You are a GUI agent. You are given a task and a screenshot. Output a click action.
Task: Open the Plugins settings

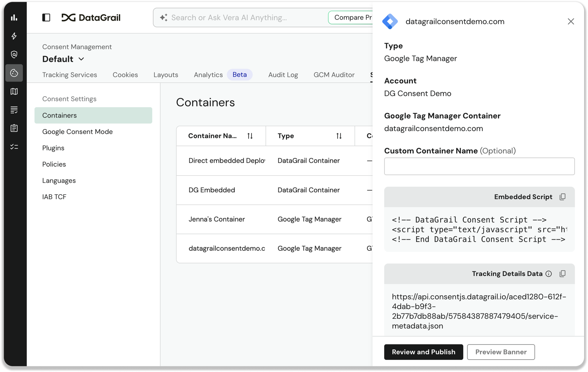coord(53,148)
